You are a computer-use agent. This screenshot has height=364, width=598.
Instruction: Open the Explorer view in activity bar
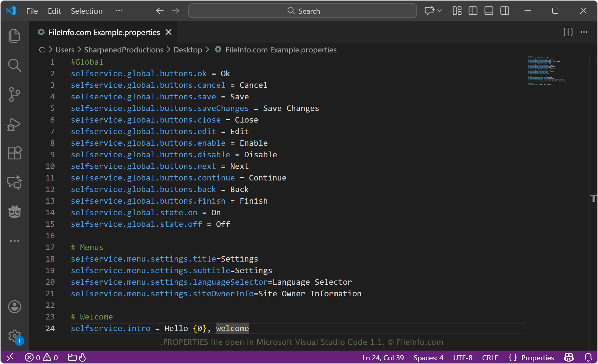14,36
